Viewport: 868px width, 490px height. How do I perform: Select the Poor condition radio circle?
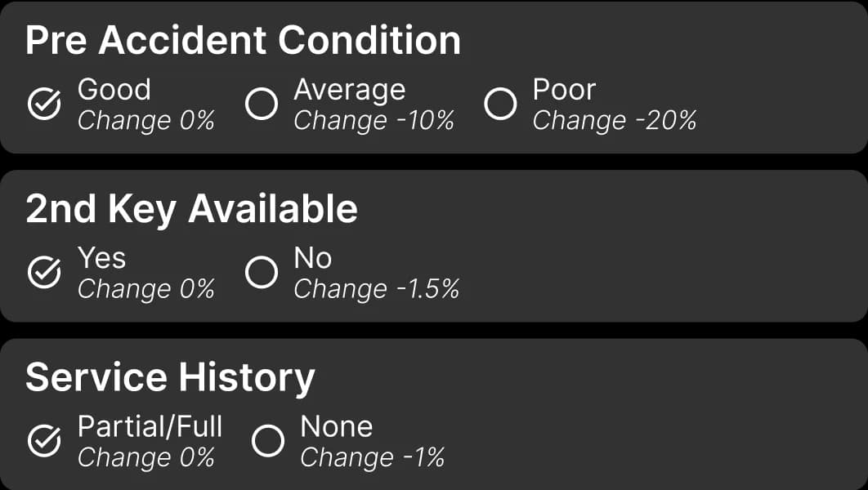[x=500, y=105]
